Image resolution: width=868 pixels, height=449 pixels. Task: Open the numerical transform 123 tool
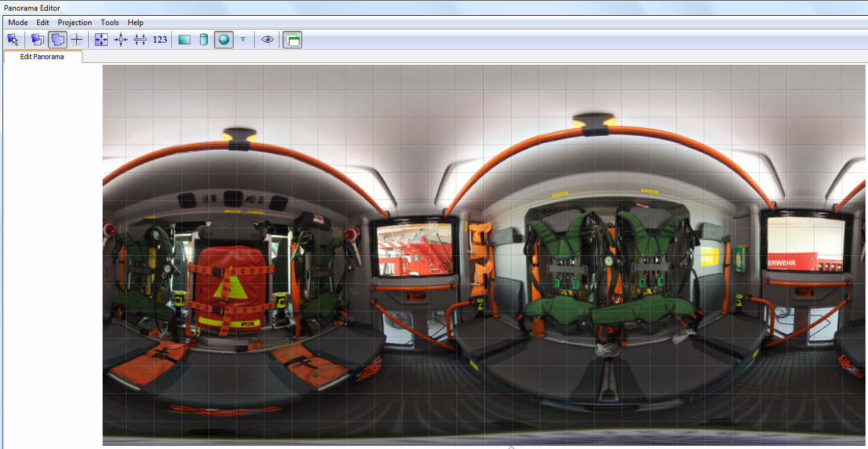pyautogui.click(x=160, y=40)
